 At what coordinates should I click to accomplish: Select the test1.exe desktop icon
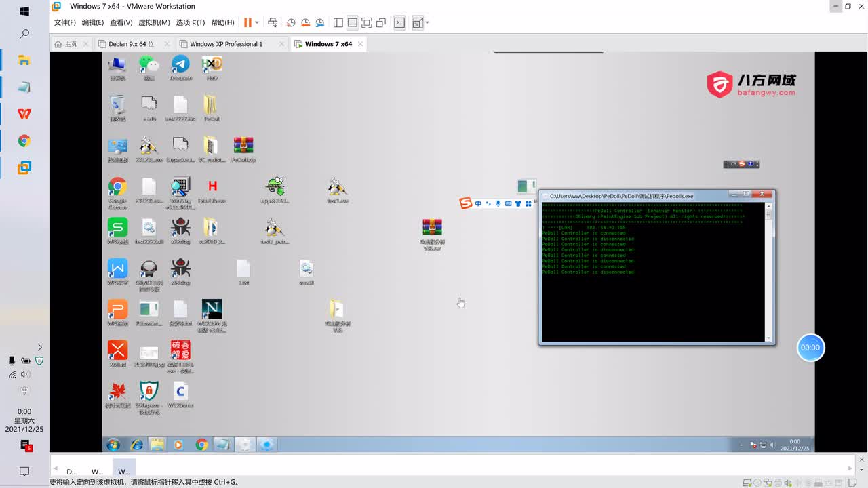337,190
